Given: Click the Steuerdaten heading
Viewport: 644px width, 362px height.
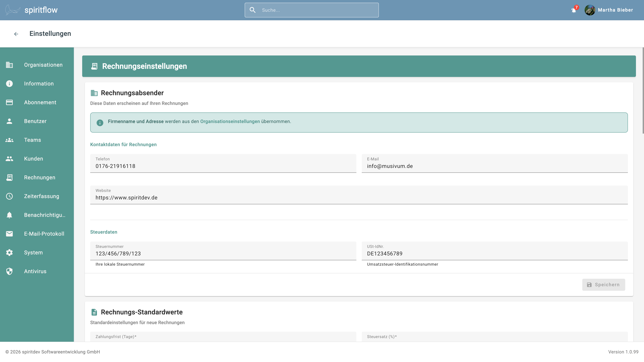Looking at the screenshot, I should click(103, 232).
